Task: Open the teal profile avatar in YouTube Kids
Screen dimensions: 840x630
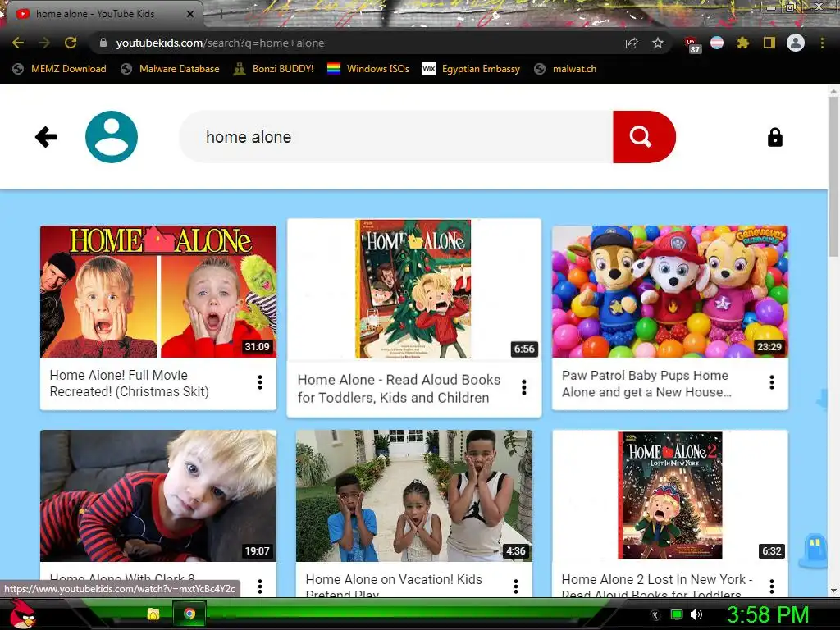Action: pyautogui.click(x=112, y=137)
